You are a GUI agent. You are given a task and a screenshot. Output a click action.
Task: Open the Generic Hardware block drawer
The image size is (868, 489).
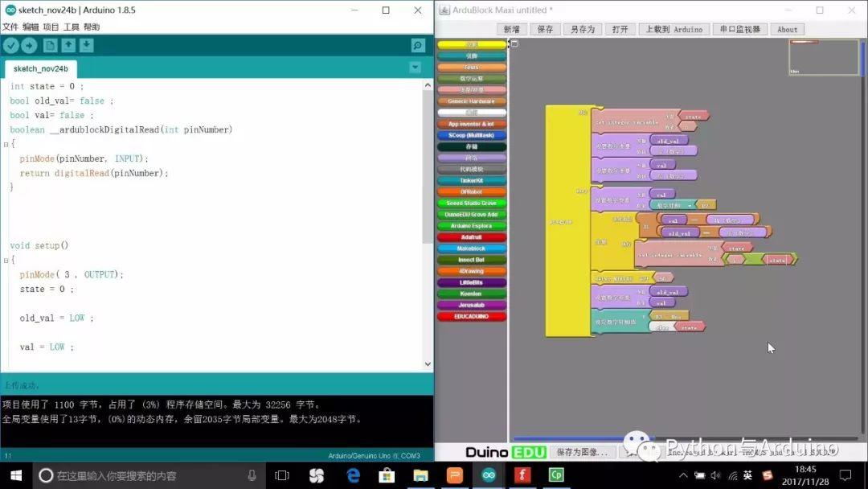[472, 101]
